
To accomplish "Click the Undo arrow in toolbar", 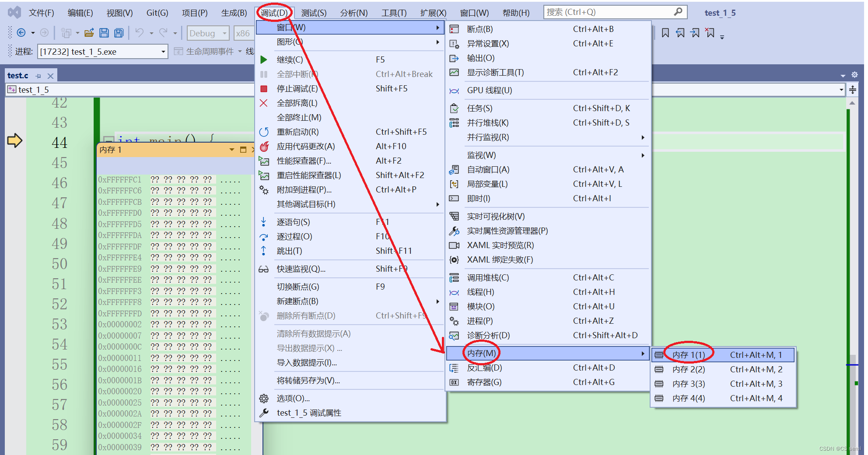I will click(x=140, y=33).
